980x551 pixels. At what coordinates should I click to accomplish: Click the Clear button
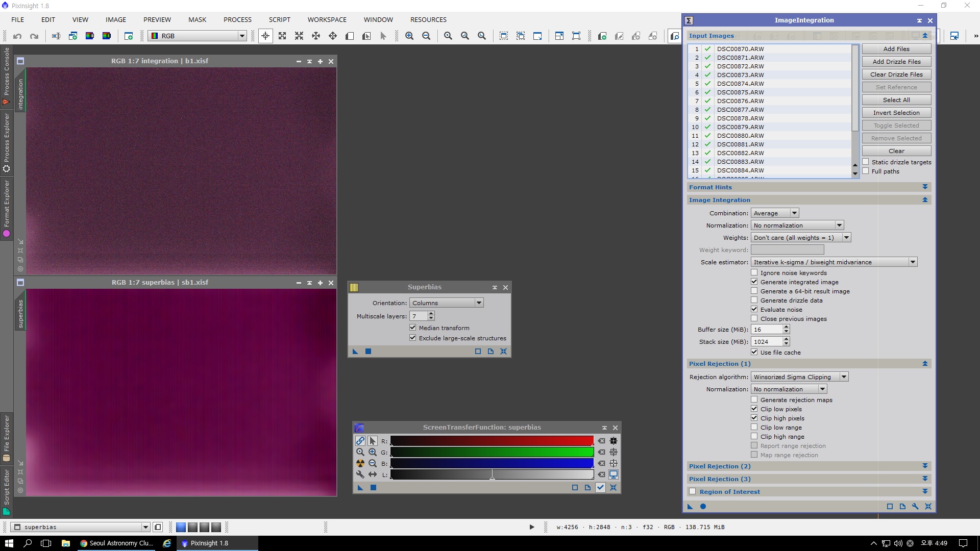(896, 151)
